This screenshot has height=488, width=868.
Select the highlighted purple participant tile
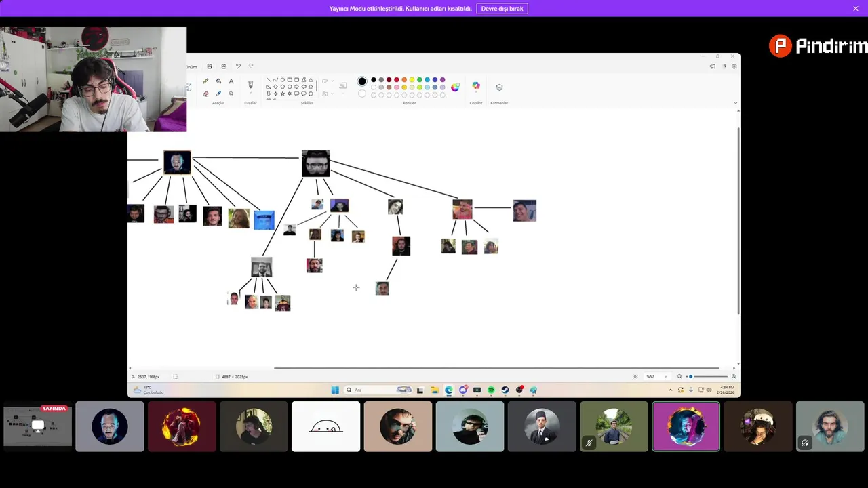[686, 426]
